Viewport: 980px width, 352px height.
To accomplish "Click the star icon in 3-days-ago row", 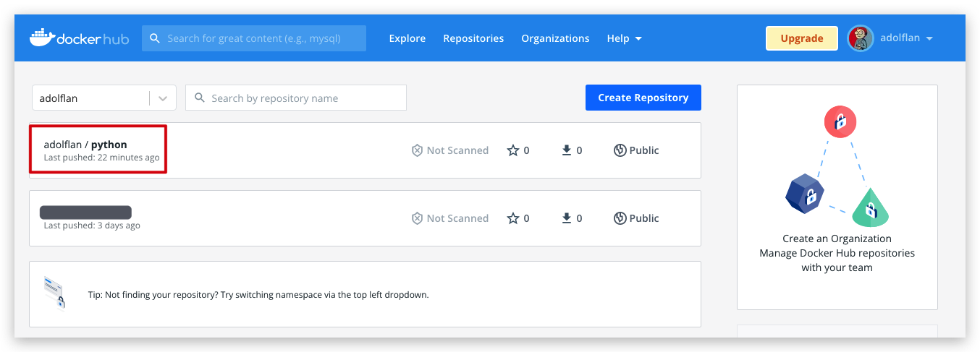I will point(513,218).
